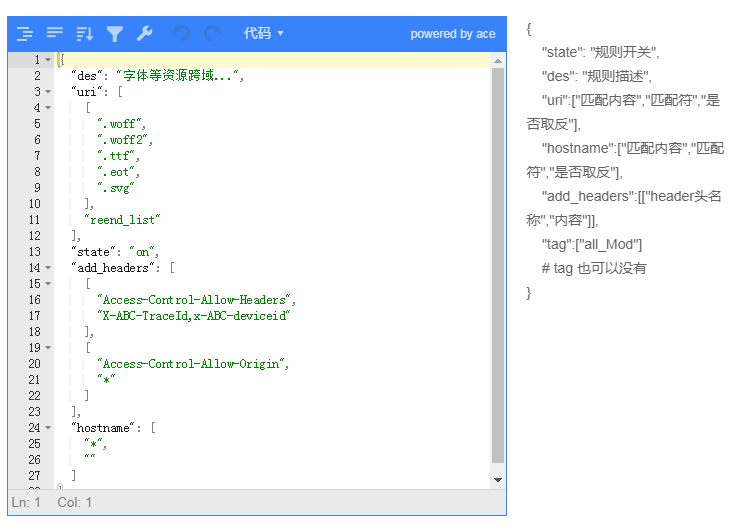Click the "Access-Control-Allow-Origin" string
The width and height of the screenshot is (735, 528).
click(191, 364)
